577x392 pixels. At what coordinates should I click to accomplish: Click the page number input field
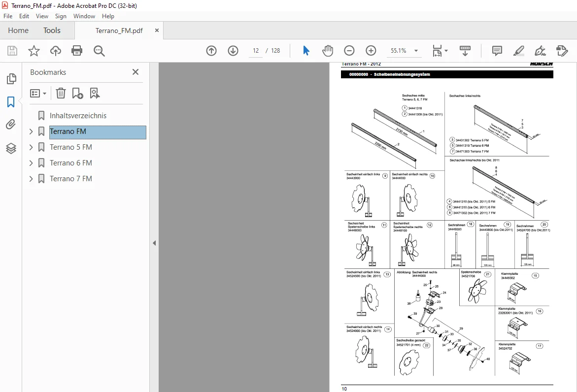256,51
